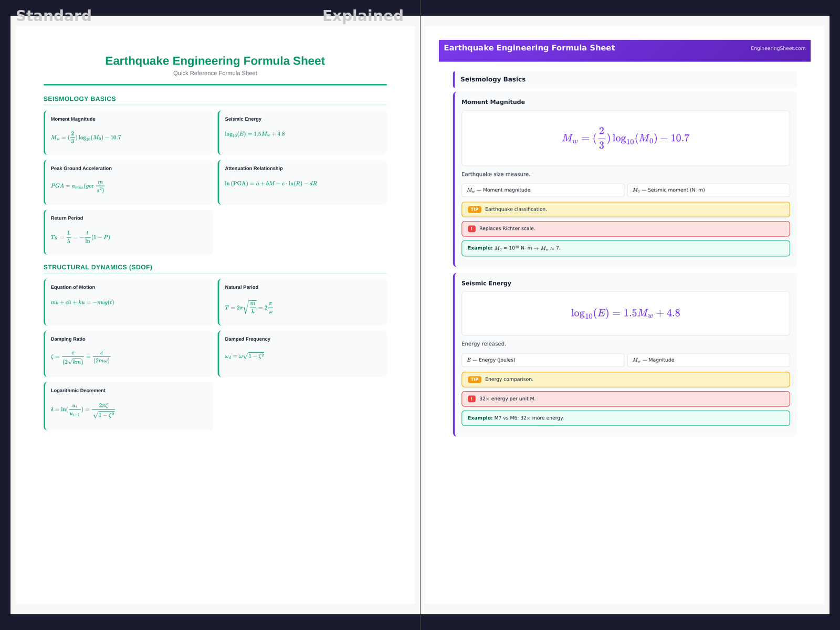Select the Damped Frequency formula card
Screen dimensions: 840x630
click(x=302, y=353)
